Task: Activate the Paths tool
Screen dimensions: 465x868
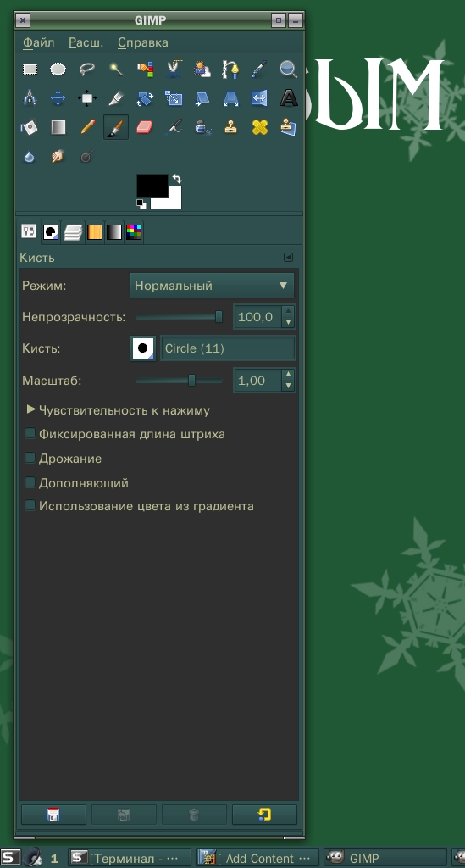Action: (x=230, y=70)
